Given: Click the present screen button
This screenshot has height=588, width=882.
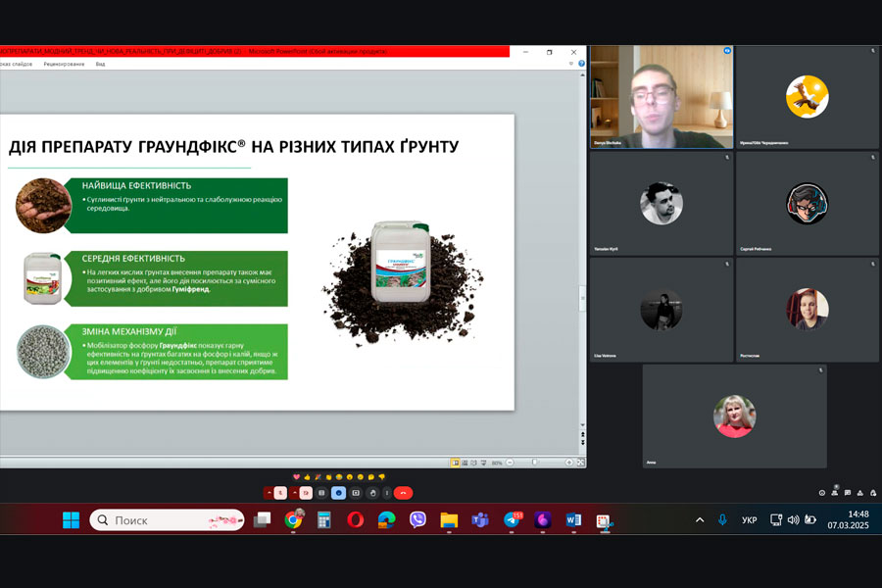Looking at the screenshot, I should [x=356, y=493].
